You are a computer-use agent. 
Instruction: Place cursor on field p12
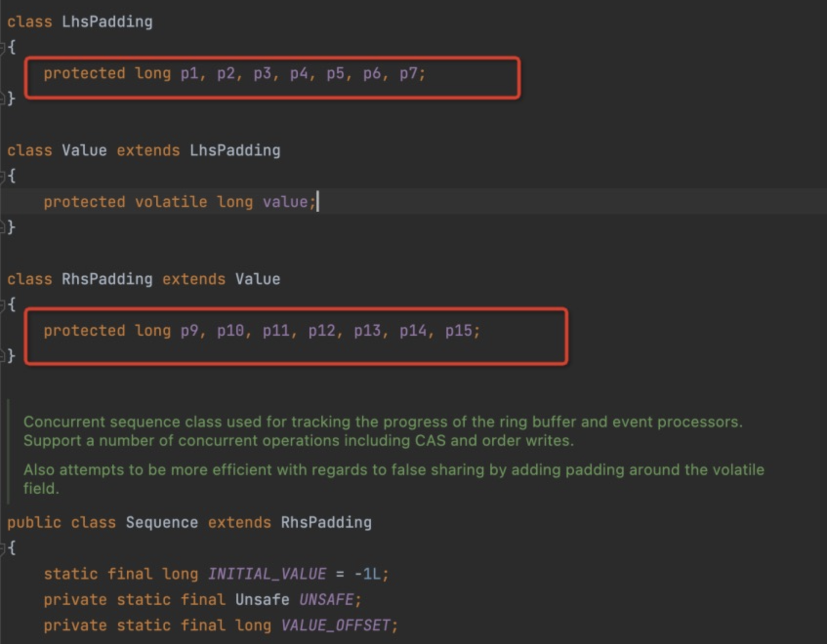322,331
